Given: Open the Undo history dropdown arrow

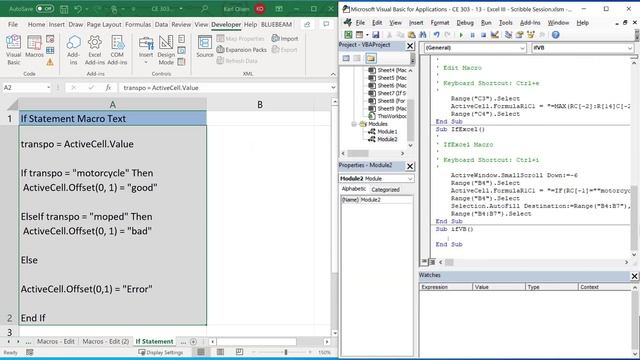Looking at the screenshot, I should [x=87, y=9].
